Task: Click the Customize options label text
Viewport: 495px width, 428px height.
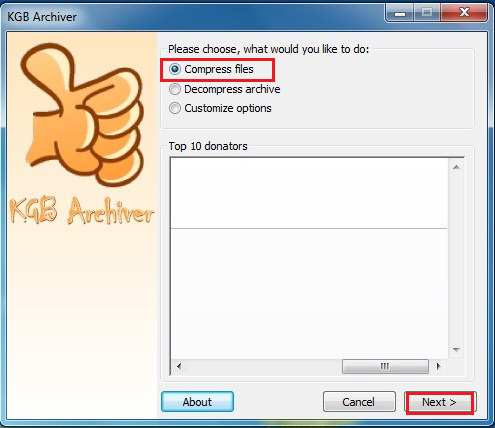Action: (228, 108)
